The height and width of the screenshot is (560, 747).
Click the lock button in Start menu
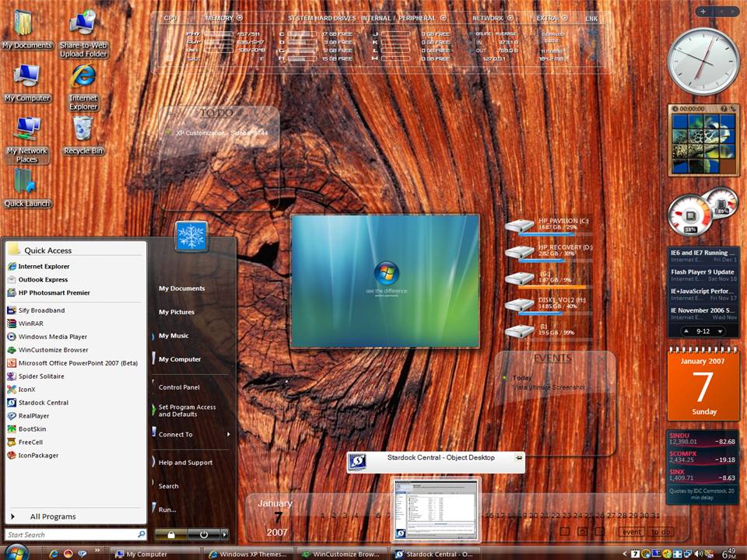(171, 535)
